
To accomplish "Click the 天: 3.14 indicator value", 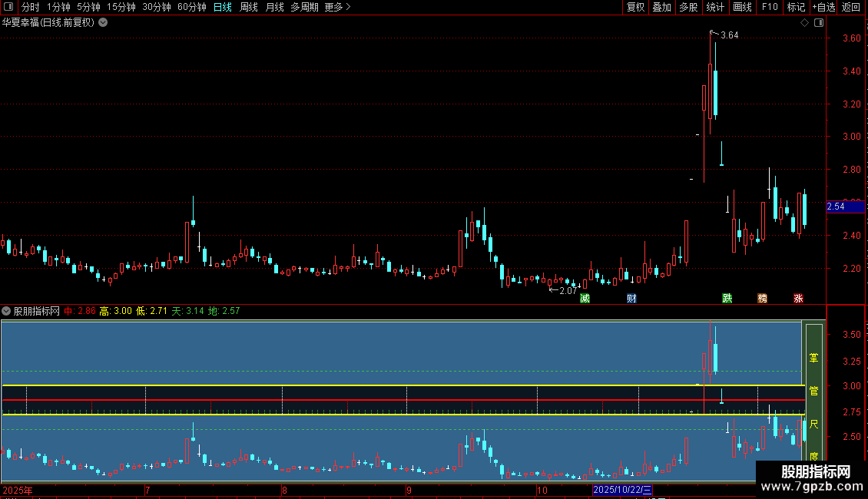I will coord(187,311).
